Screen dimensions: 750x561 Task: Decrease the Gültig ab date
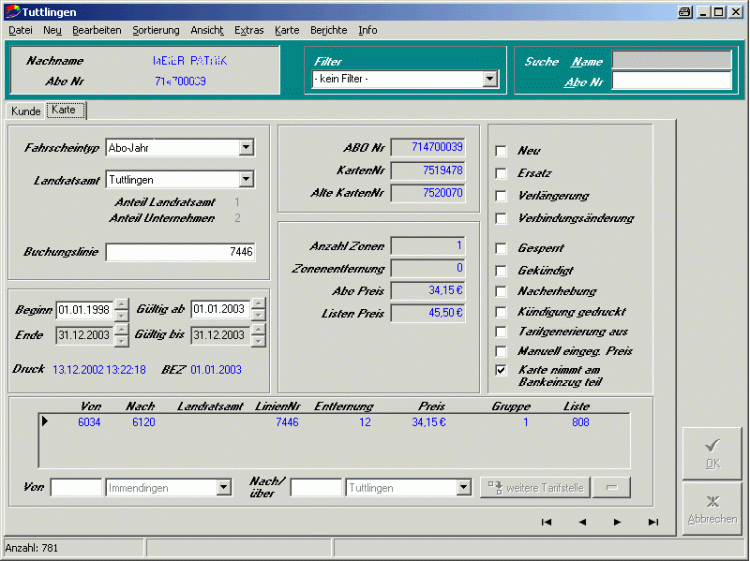pyautogui.click(x=258, y=315)
